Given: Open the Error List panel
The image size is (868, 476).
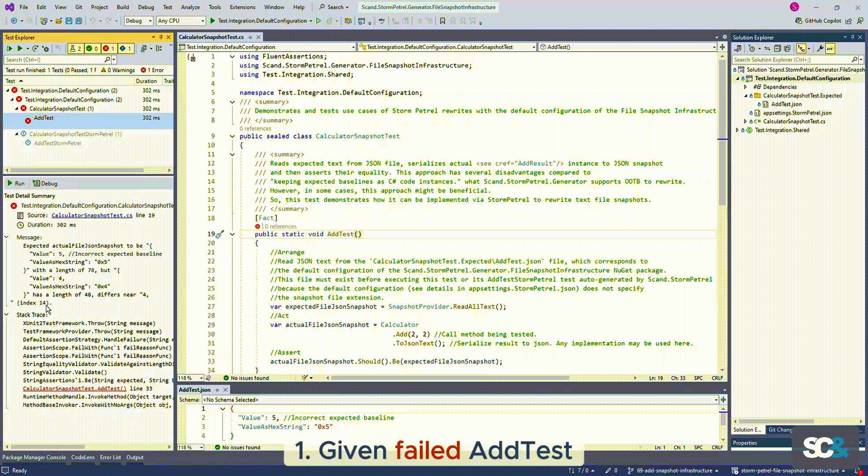Looking at the screenshot, I should coord(111,457).
